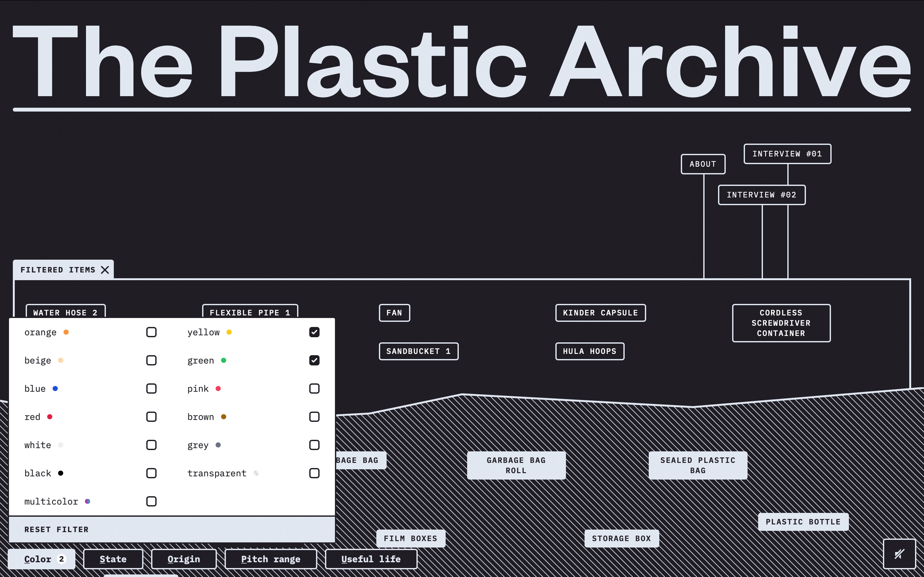Click the multicolor gradient dot icon
The height and width of the screenshot is (577, 924).
(88, 501)
